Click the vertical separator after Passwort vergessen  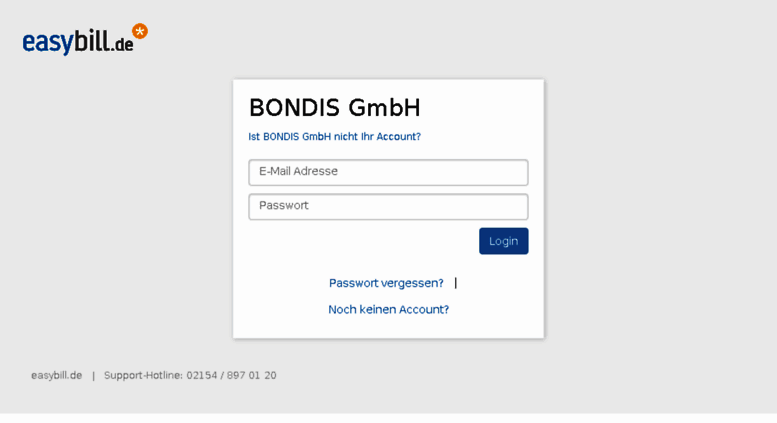click(x=455, y=283)
